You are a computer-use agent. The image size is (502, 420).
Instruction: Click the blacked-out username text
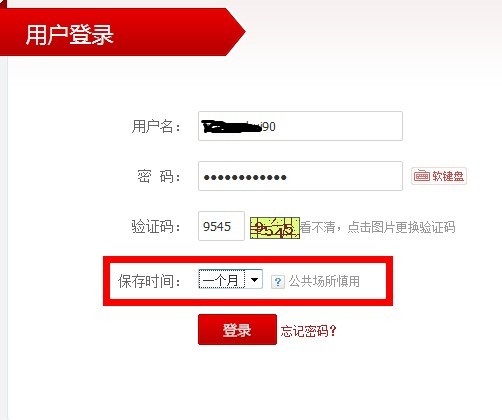(232, 127)
